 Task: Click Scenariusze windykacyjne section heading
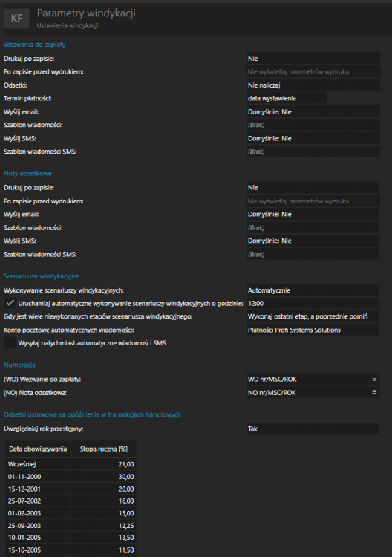pos(41,276)
